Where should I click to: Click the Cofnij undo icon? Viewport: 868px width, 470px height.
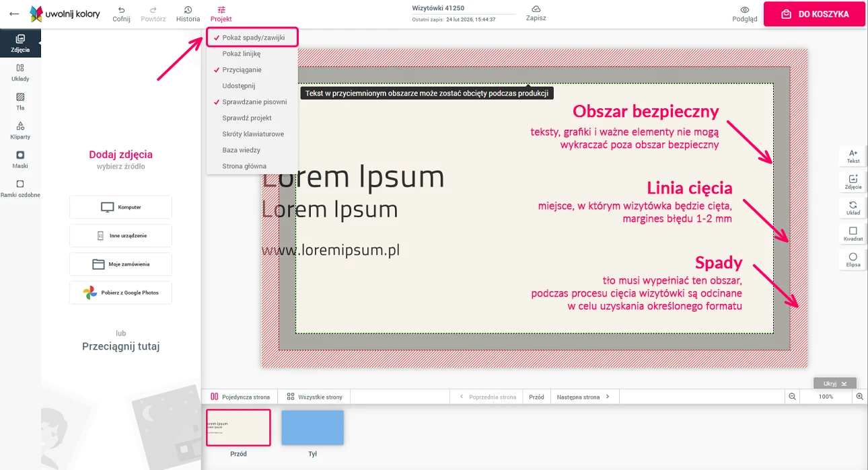[121, 10]
